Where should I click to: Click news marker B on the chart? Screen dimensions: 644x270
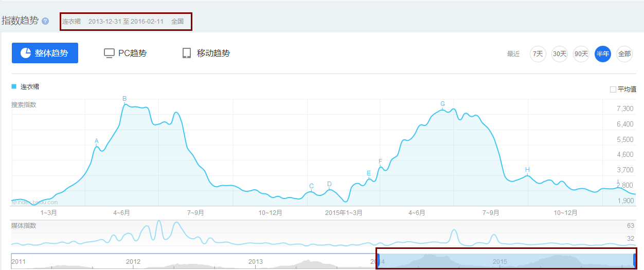(124, 99)
